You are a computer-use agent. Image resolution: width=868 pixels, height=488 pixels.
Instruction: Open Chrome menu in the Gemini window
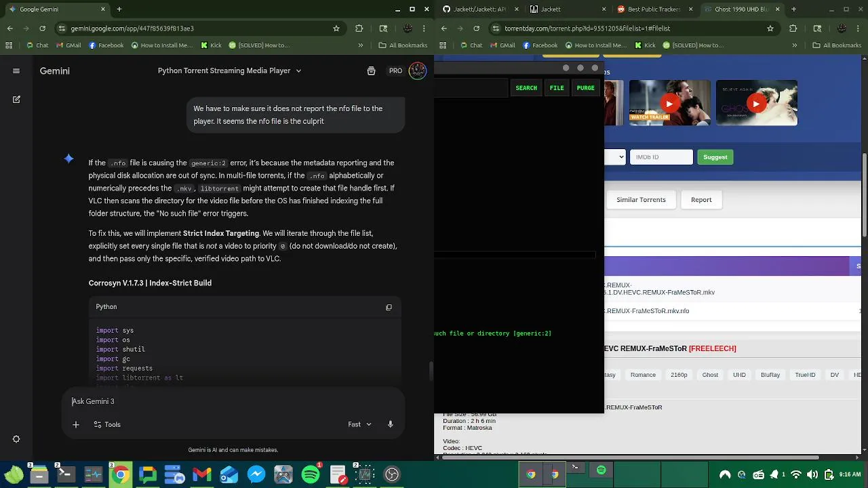[x=424, y=28]
